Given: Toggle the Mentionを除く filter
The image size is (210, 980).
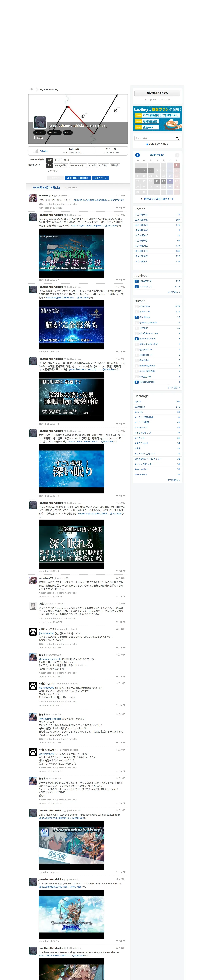Looking at the screenshot, I should coord(78,165).
